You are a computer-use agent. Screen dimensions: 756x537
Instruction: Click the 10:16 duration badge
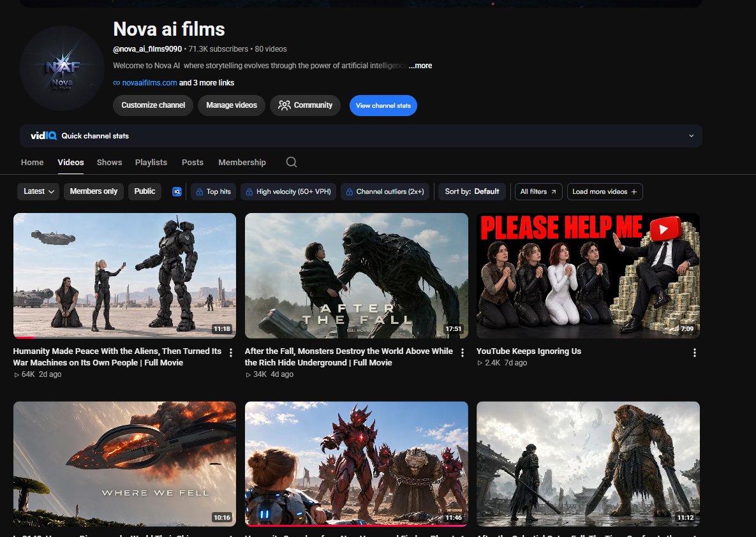tap(222, 518)
